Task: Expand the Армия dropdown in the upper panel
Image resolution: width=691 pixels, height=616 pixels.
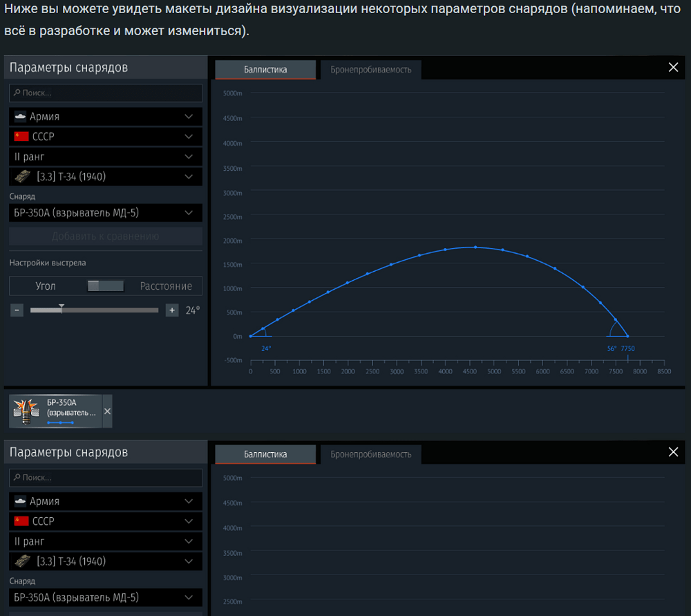Action: [188, 117]
